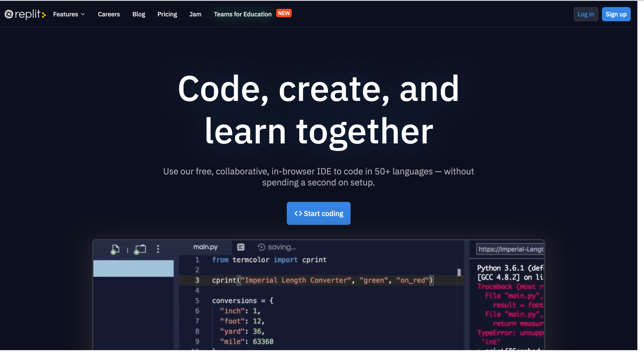The image size is (644, 359).
Task: Click the Log in button
Action: 586,14
